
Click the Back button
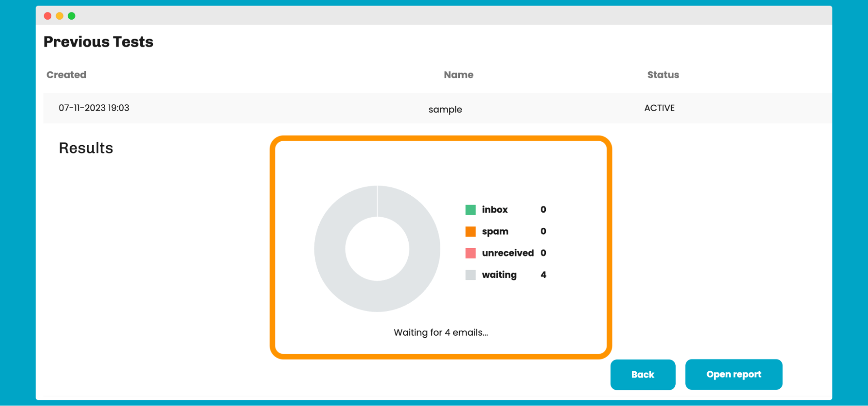[643, 375]
